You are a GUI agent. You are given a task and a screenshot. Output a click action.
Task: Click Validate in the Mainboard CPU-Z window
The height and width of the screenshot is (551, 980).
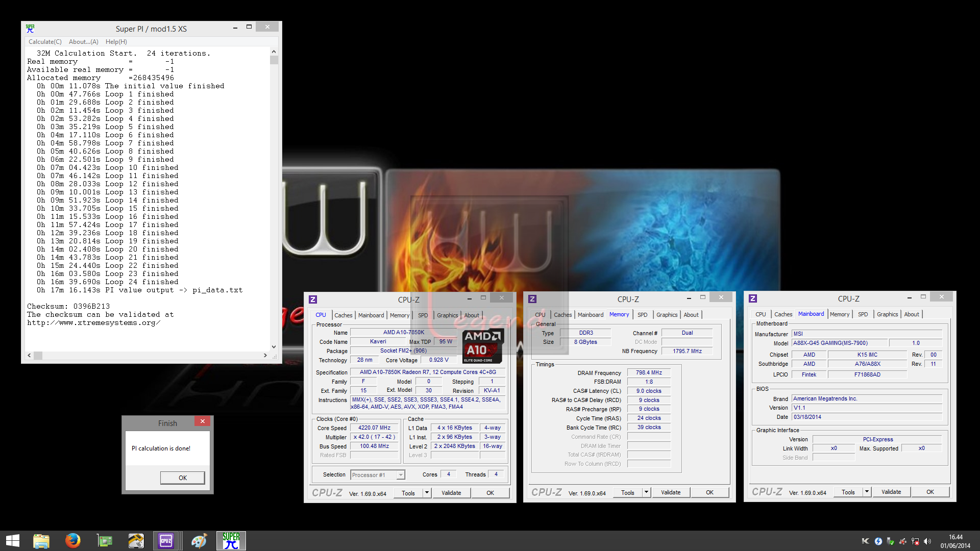pos(891,492)
